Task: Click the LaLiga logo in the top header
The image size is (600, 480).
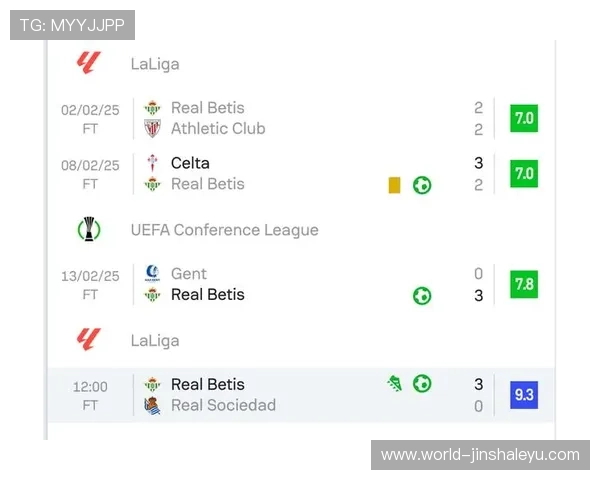Action: point(89,63)
